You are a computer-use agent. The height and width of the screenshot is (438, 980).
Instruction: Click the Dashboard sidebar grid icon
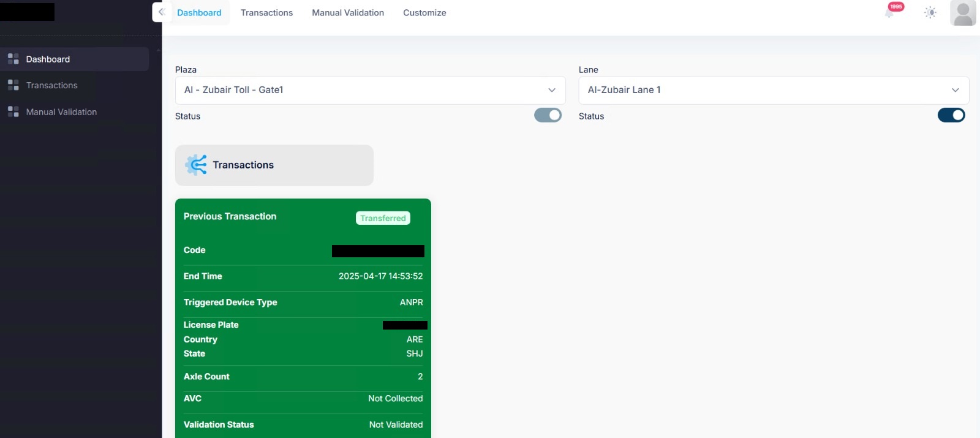pyautogui.click(x=13, y=59)
